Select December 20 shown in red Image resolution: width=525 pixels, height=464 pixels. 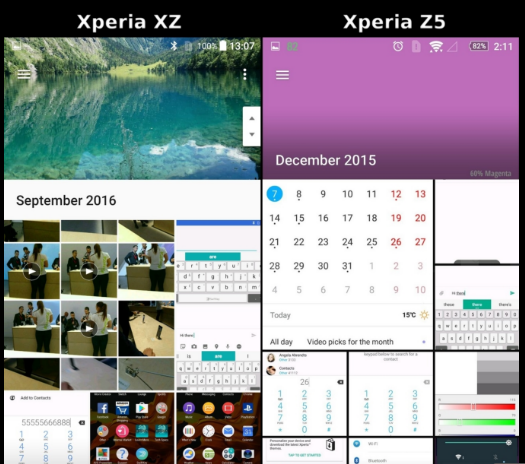(x=420, y=218)
